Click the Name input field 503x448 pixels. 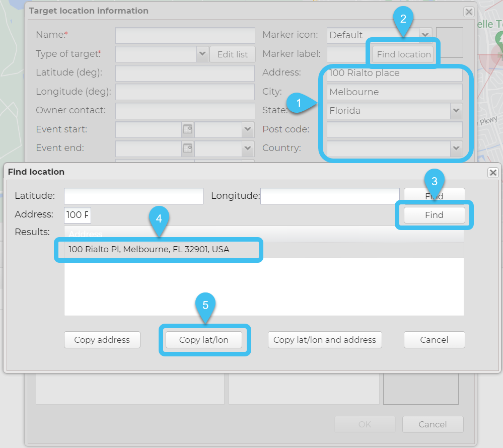[185, 35]
